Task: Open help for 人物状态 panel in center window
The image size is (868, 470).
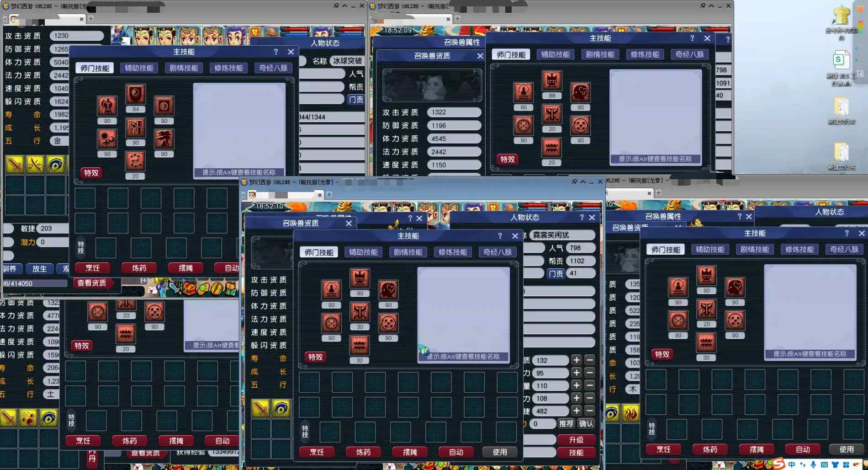Action: click(x=582, y=217)
